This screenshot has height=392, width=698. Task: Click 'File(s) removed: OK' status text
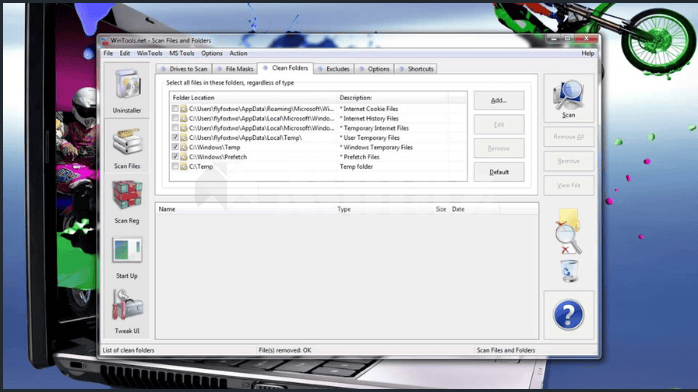pos(285,351)
